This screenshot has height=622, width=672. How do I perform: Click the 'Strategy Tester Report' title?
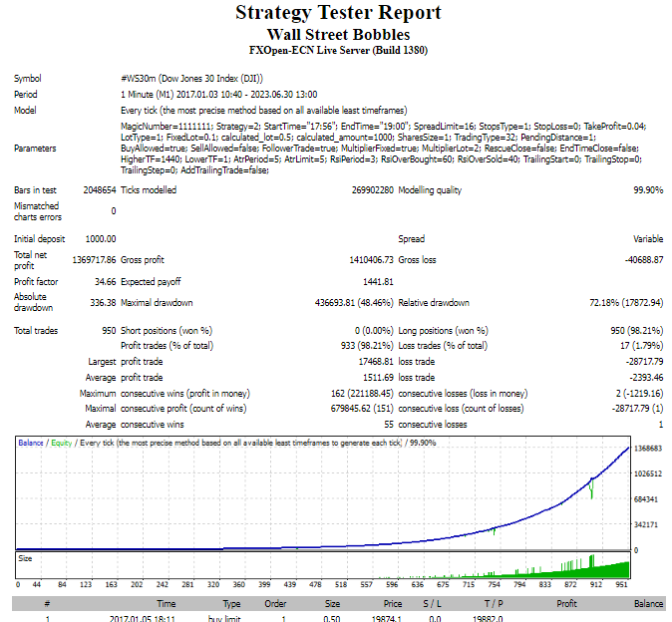coord(338,12)
